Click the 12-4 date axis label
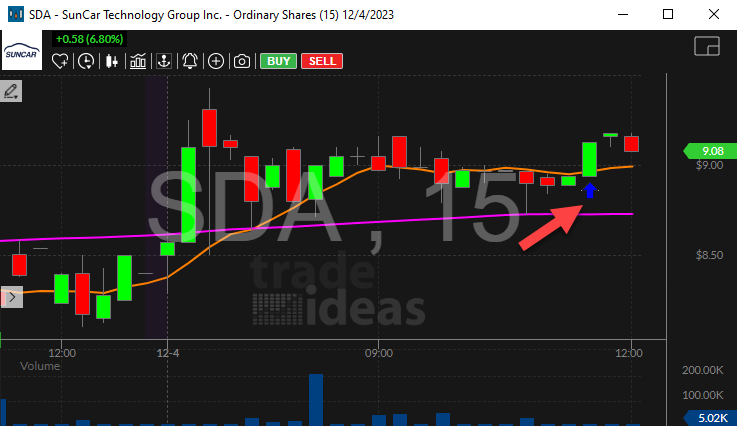 [168, 353]
